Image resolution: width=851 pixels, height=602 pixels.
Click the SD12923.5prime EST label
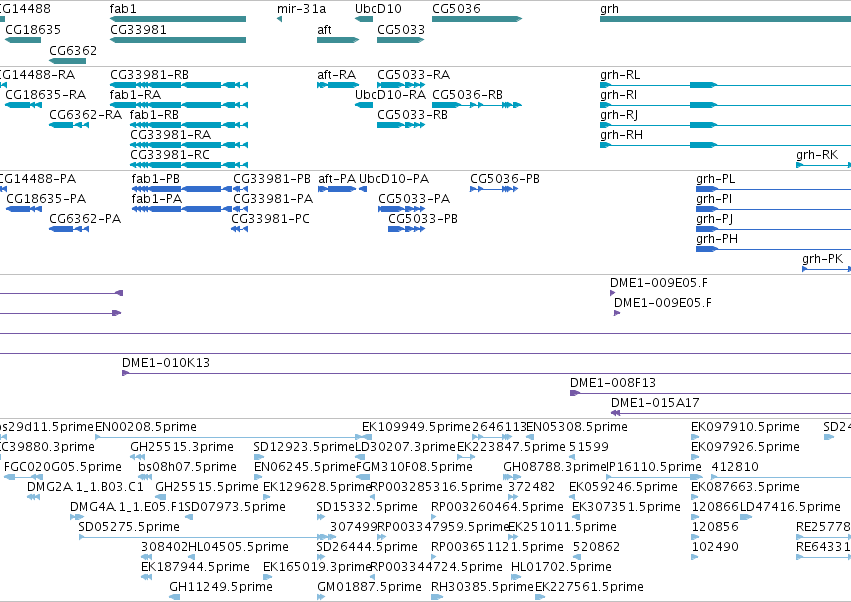tap(304, 447)
